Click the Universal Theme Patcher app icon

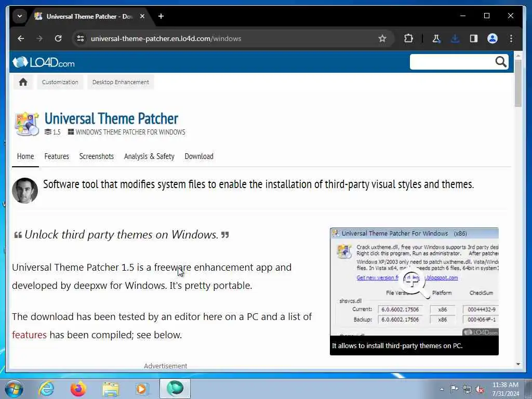tap(27, 124)
